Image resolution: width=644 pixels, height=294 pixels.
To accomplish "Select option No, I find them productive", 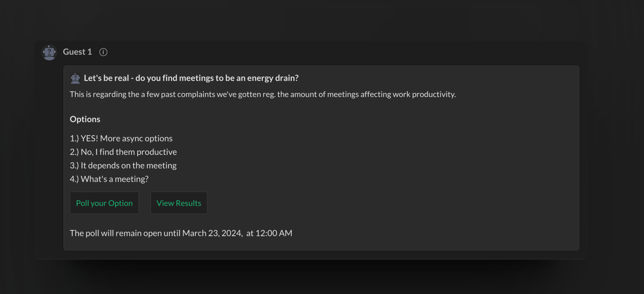I will coord(123,152).
